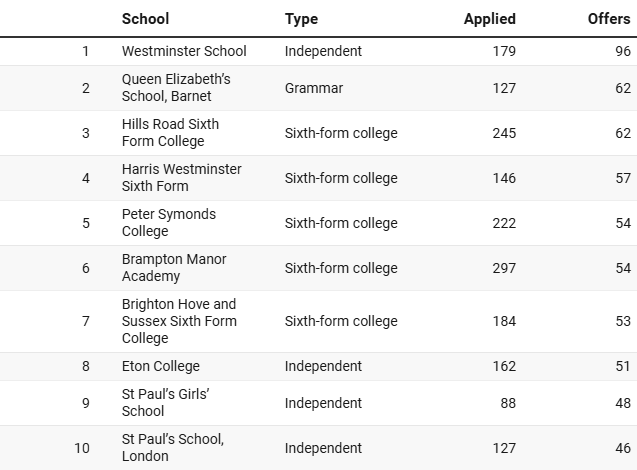Viewport: 637px width, 470px height.
Task: Click the applied value 88
Action: [x=508, y=403]
